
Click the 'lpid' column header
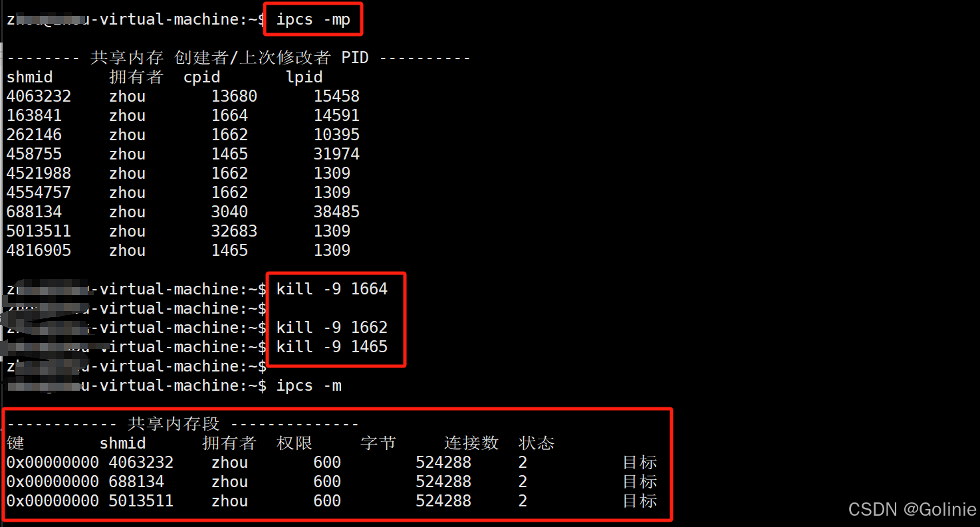click(x=304, y=77)
